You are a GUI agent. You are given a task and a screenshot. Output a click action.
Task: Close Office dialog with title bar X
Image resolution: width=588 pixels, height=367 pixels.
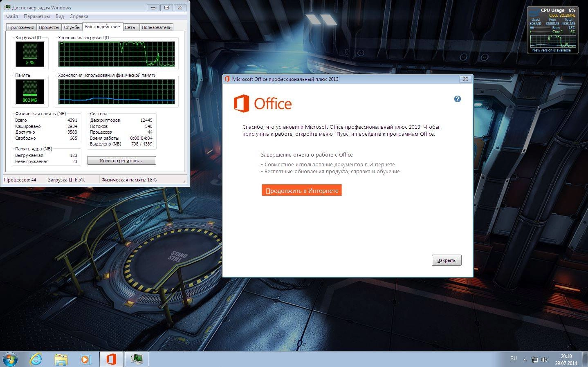point(465,79)
